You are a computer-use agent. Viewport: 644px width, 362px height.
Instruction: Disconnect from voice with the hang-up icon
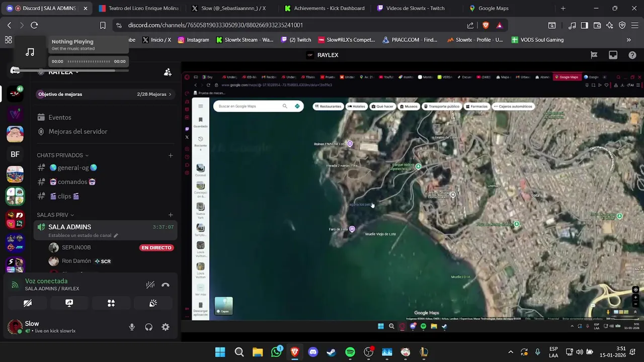(x=166, y=285)
